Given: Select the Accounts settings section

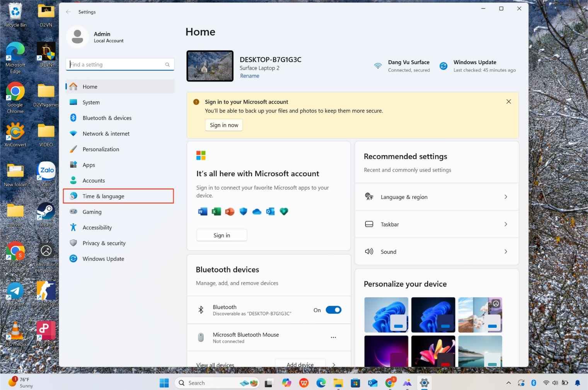Looking at the screenshot, I should tap(94, 180).
